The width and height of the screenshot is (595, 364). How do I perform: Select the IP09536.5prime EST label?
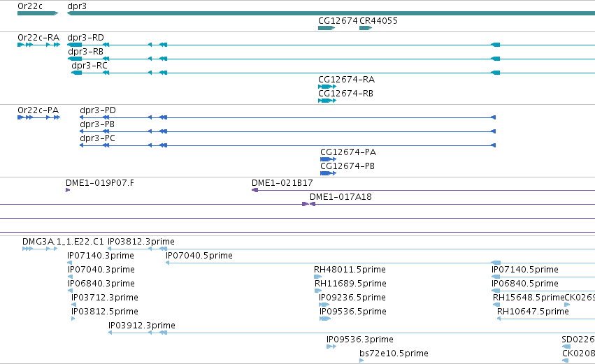coord(353,312)
